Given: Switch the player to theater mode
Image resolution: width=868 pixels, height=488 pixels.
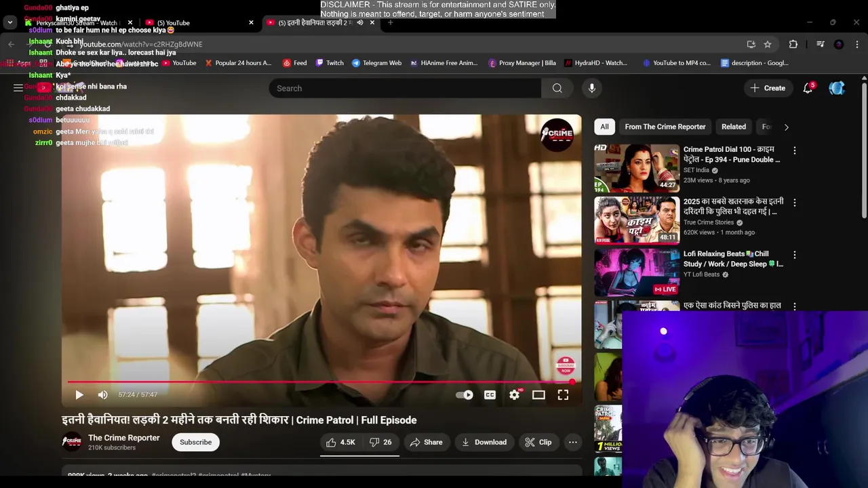Looking at the screenshot, I should pos(538,394).
